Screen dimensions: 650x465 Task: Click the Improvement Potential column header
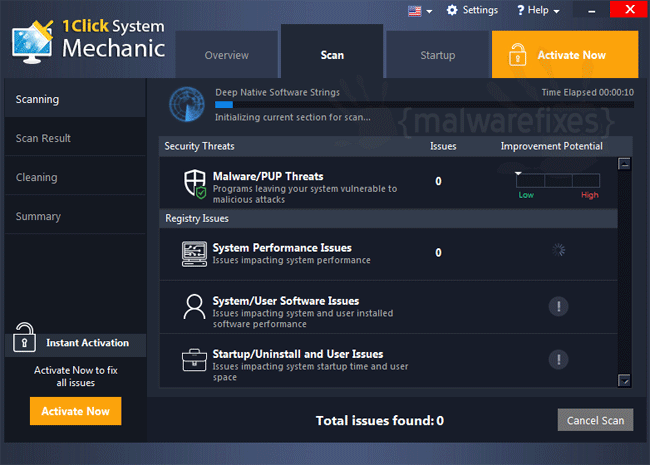[x=551, y=146]
